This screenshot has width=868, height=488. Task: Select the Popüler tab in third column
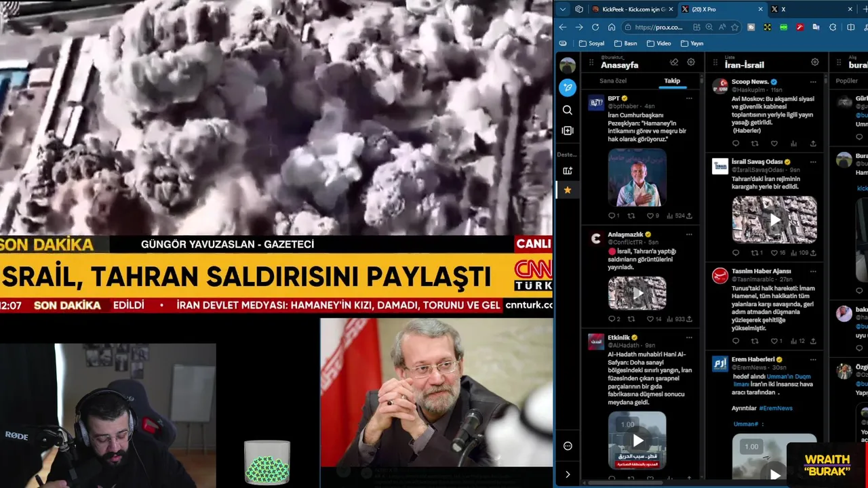pyautogui.click(x=847, y=81)
